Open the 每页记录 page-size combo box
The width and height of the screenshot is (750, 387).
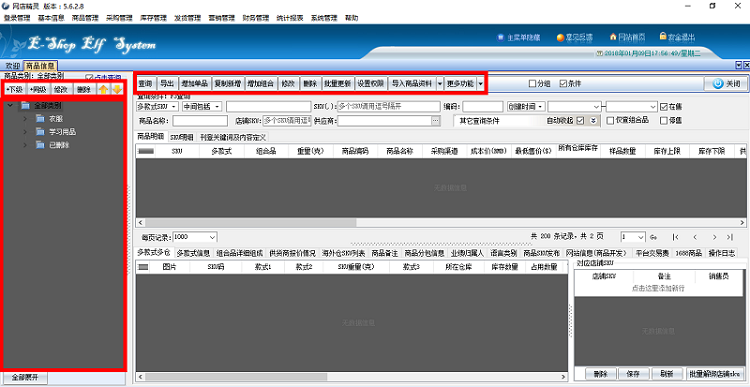point(195,237)
